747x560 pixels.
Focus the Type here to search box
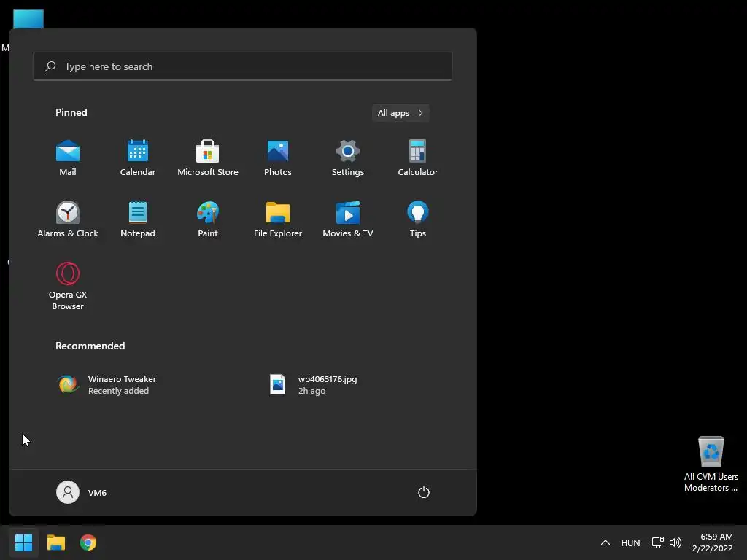coord(242,66)
